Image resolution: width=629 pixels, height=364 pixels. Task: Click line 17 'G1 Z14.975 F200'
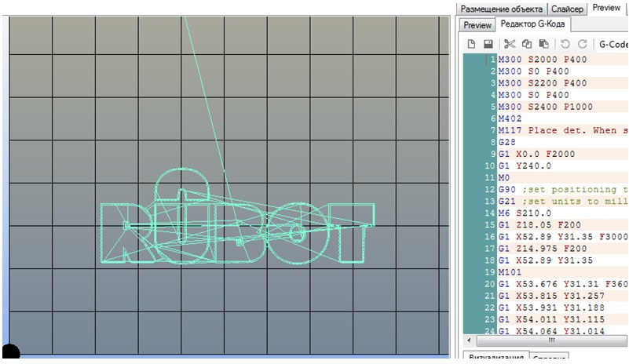point(543,249)
